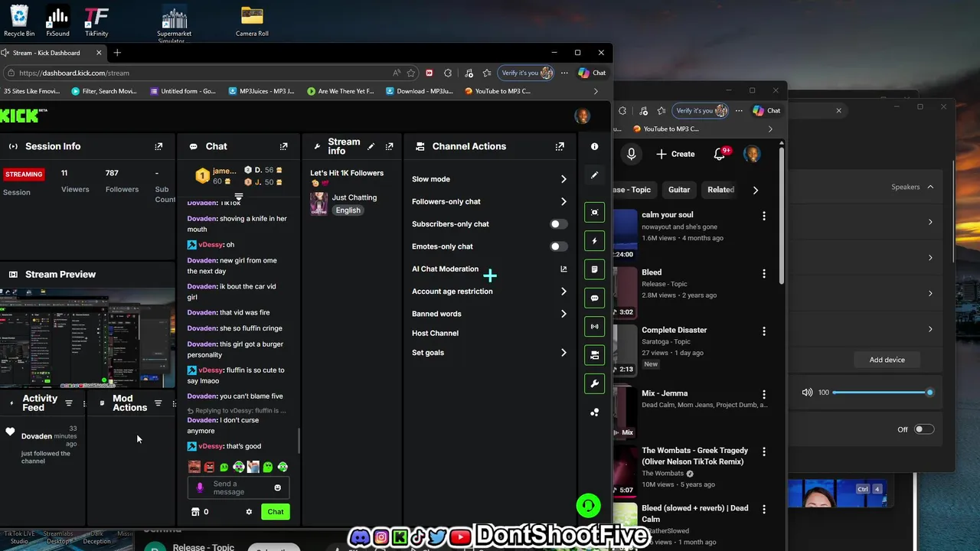Open 'YouTube to MP3 C...' bookmark in Kick window
980x551 pixels.
pos(498,91)
